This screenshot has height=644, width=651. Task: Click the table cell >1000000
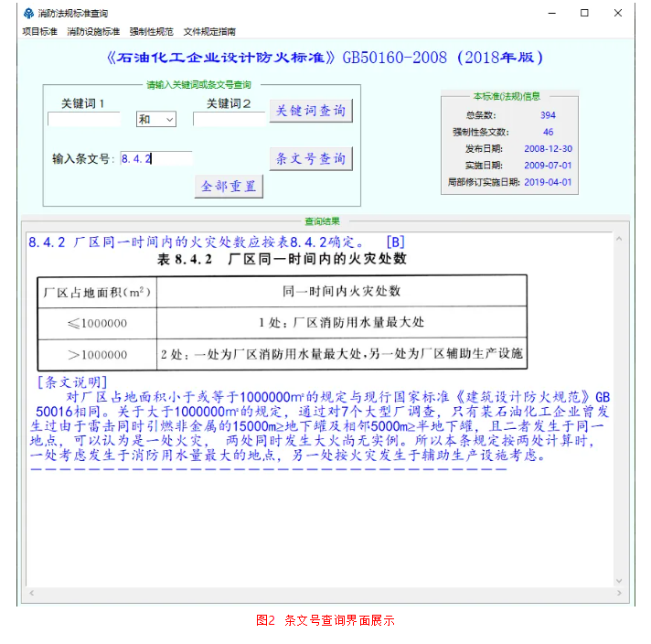pos(97,354)
